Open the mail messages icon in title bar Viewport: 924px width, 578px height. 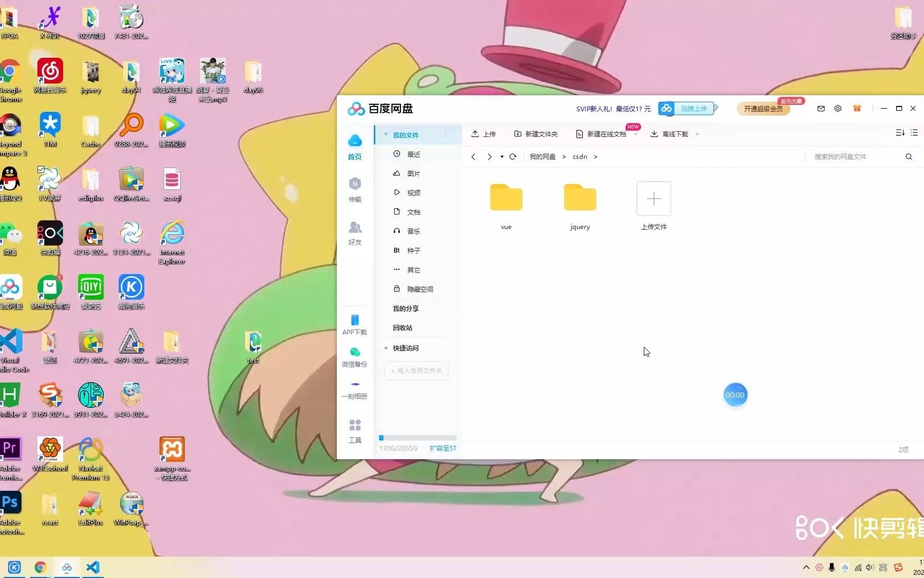(821, 109)
